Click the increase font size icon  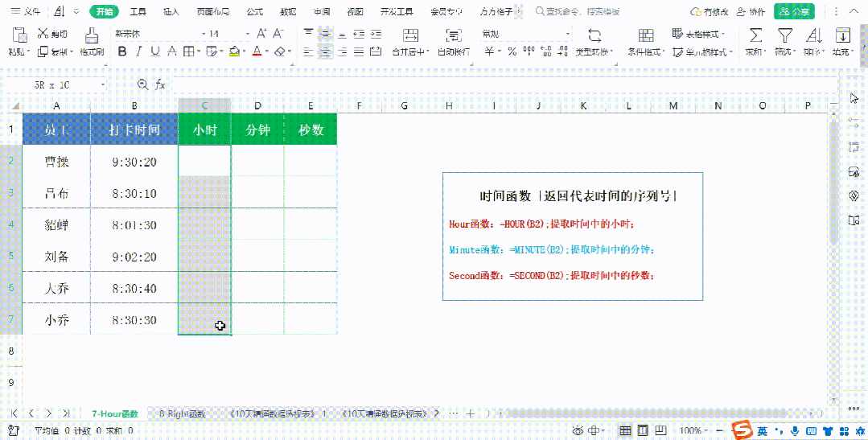[x=261, y=34]
